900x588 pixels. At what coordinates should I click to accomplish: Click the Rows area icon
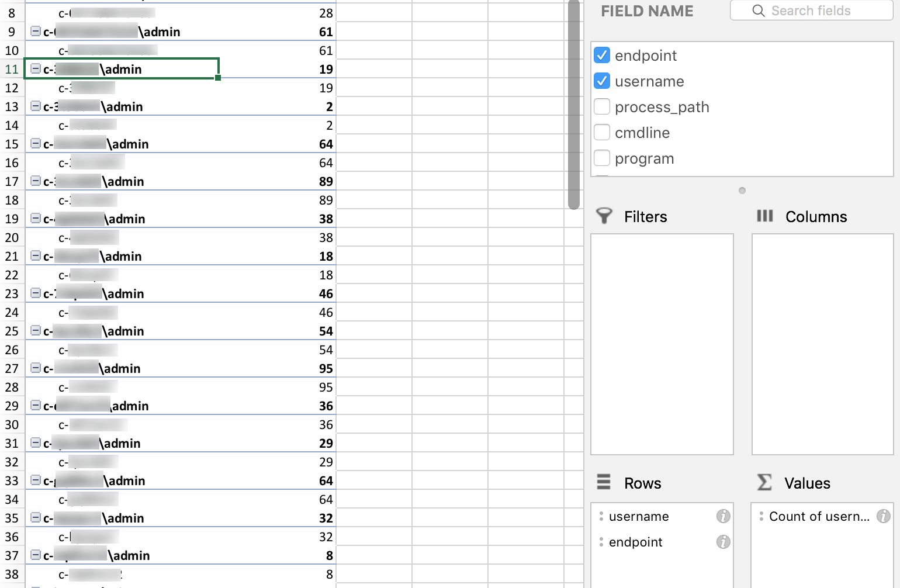pyautogui.click(x=604, y=482)
